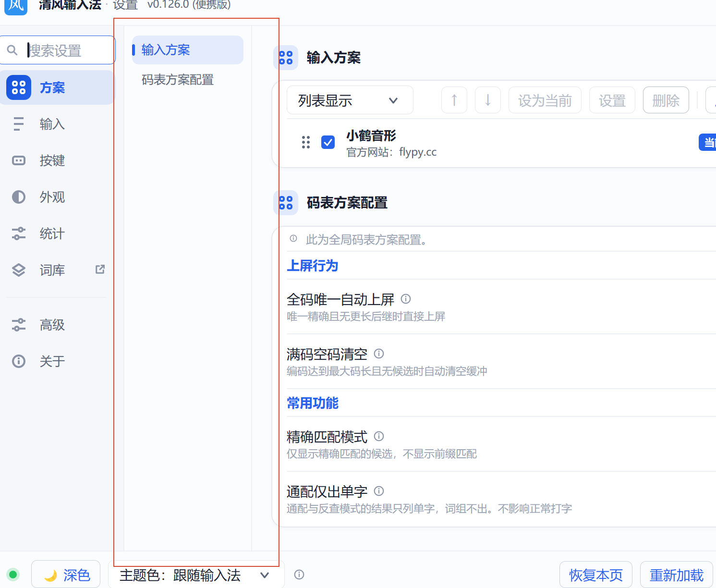Switch to 深色 dark theme

click(x=66, y=575)
